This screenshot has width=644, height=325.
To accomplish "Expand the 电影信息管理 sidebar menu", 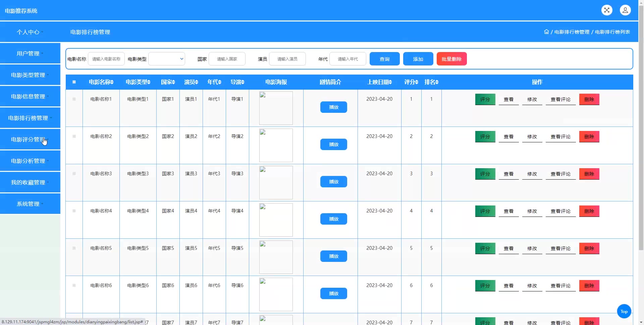I will tap(30, 96).
